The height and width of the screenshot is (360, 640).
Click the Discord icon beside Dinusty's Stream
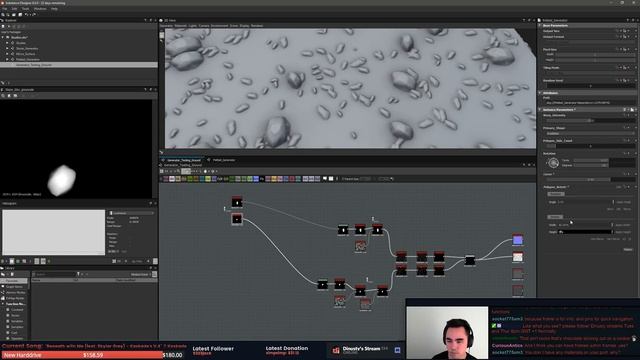pos(397,350)
